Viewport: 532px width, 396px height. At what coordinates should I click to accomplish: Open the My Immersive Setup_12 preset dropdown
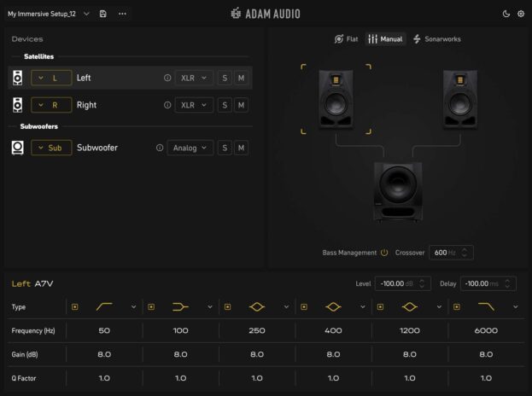[86, 14]
